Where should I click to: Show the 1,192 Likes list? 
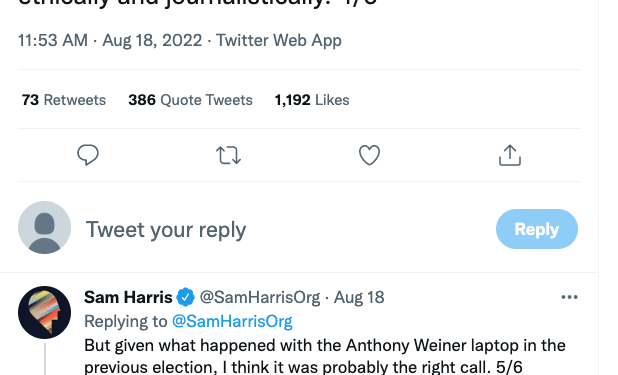click(312, 100)
